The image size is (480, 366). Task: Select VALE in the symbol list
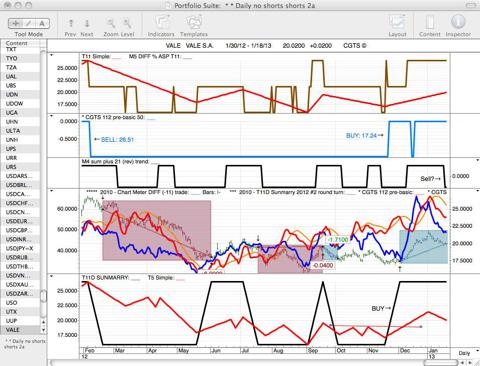tap(21, 330)
